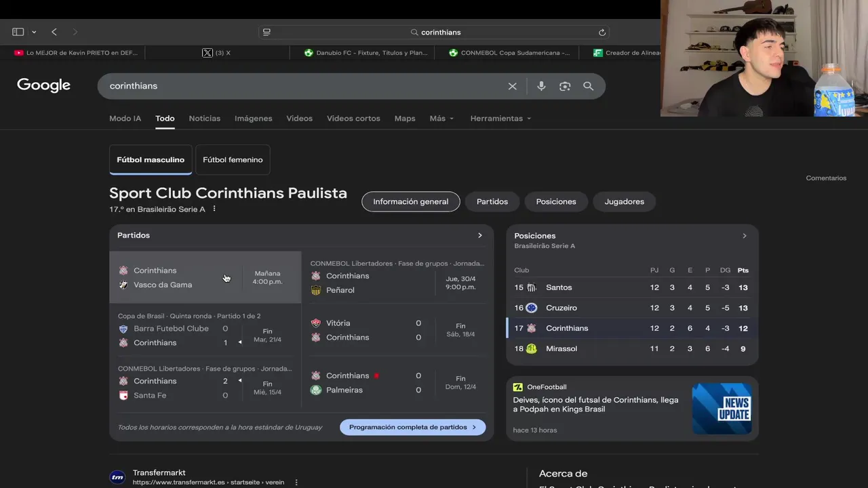
Task: Reload the page with the refresh icon
Action: pos(601,32)
